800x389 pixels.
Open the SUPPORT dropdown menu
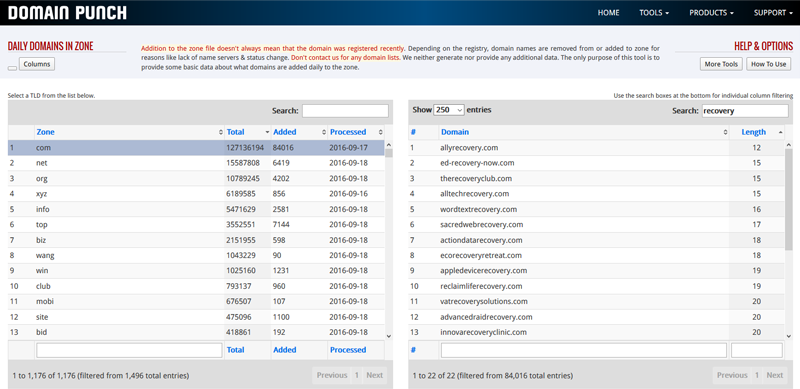pyautogui.click(x=773, y=13)
